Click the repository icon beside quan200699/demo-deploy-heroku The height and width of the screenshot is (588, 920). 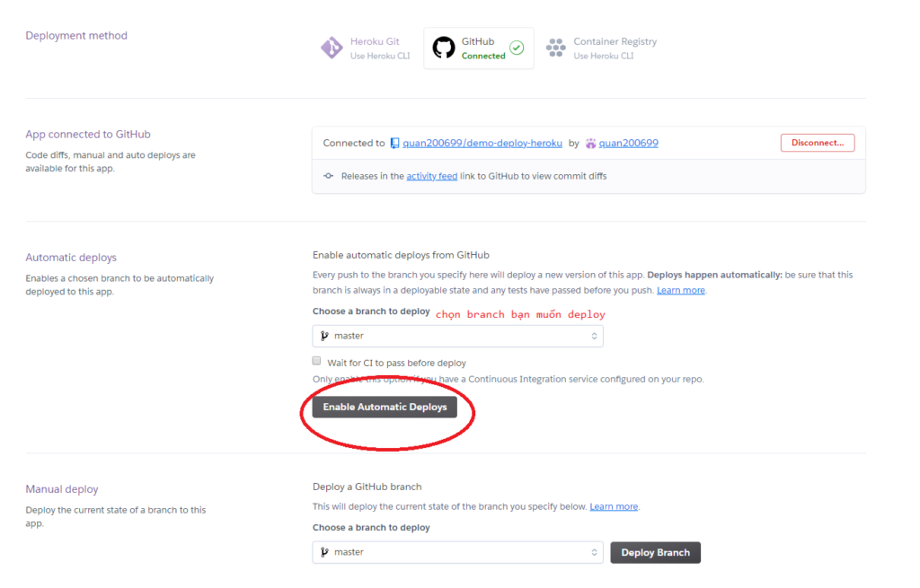pyautogui.click(x=394, y=143)
